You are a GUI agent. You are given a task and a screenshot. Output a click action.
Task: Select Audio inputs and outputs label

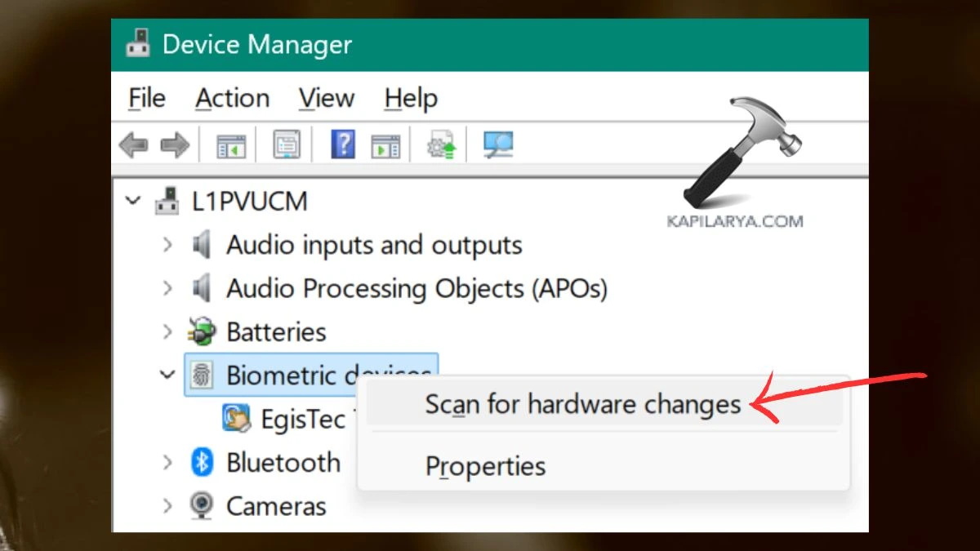tap(374, 245)
